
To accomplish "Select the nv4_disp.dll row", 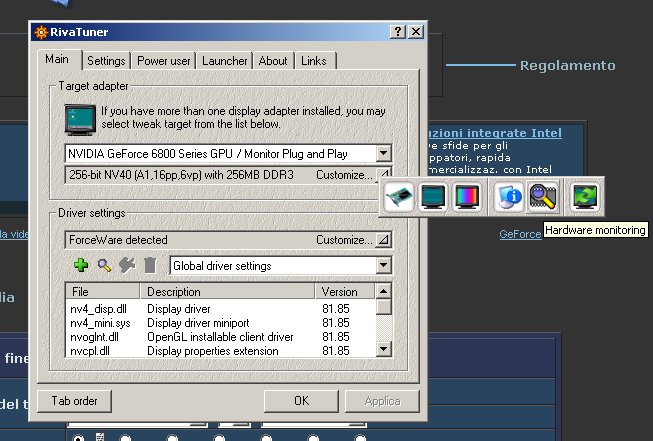I will tap(220, 309).
